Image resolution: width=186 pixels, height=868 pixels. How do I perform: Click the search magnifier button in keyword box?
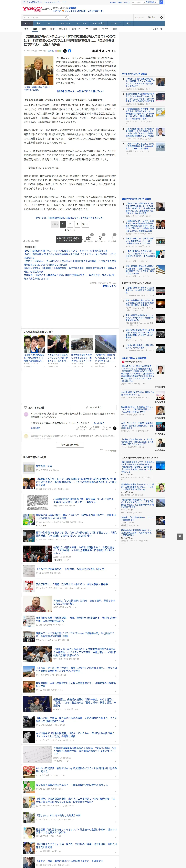[x=66, y=17]
